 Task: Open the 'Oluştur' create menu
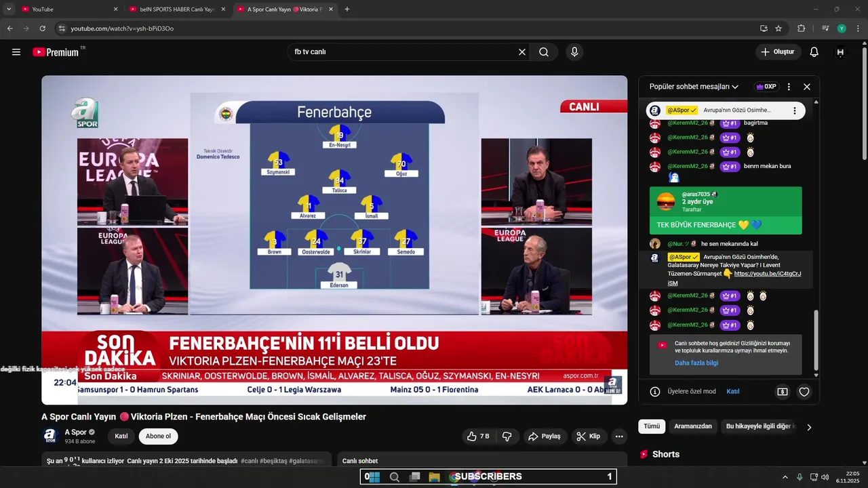point(778,52)
